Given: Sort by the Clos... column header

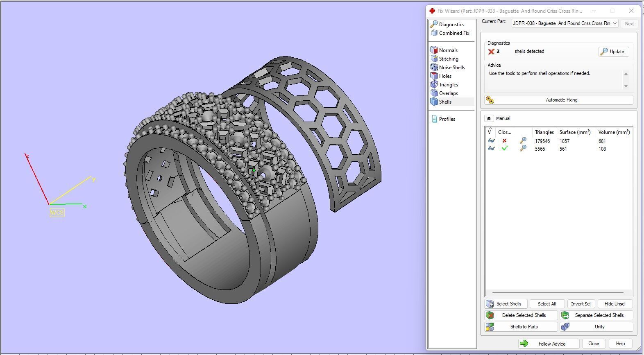Looking at the screenshot, I should pos(504,132).
